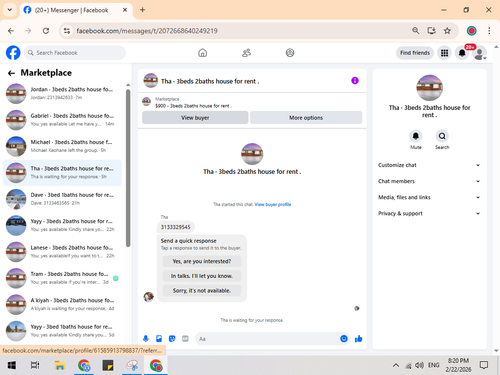Send quick reply "Sorry, it's not available."
This screenshot has width=500, height=375.
click(x=202, y=291)
